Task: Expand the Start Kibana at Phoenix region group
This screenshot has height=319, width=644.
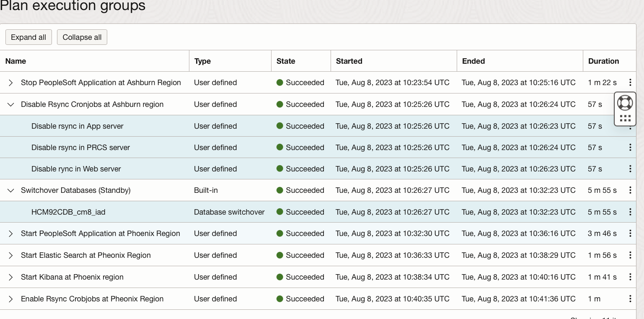Action: pyautogui.click(x=11, y=277)
